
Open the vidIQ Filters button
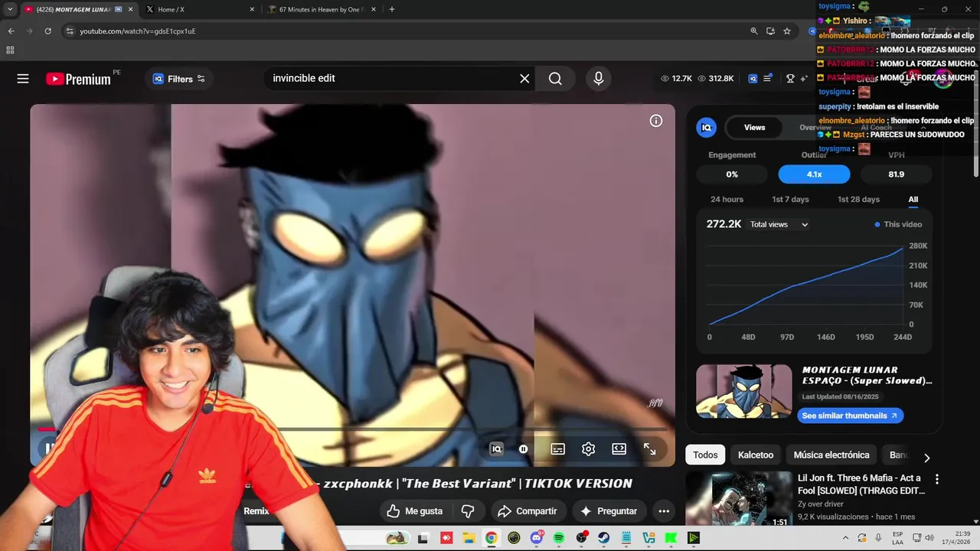coord(179,79)
